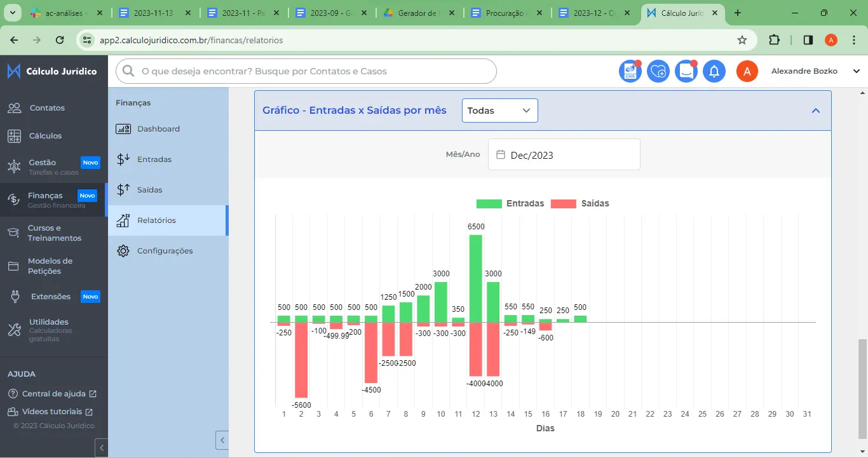Image resolution: width=868 pixels, height=458 pixels.
Task: Click the 6500 green bar on day 12
Action: tap(476, 278)
